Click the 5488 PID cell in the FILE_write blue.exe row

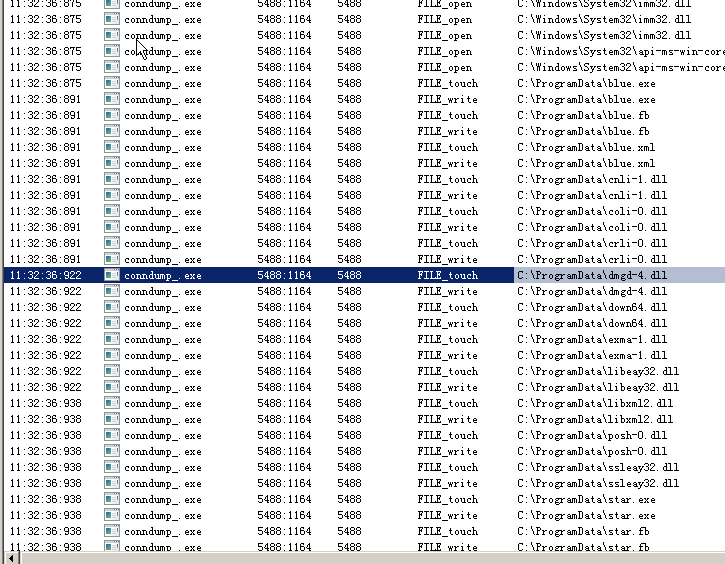[349, 99]
